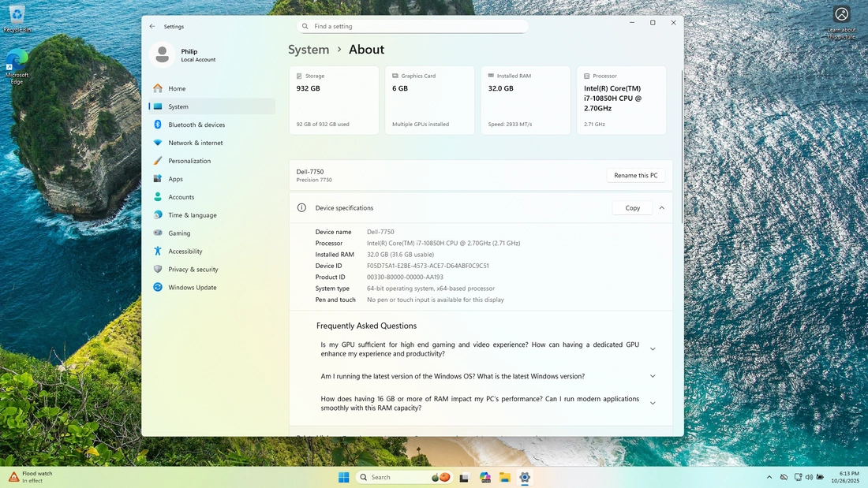Go to Personalization settings
Image resolution: width=868 pixels, height=488 pixels.
click(x=189, y=161)
